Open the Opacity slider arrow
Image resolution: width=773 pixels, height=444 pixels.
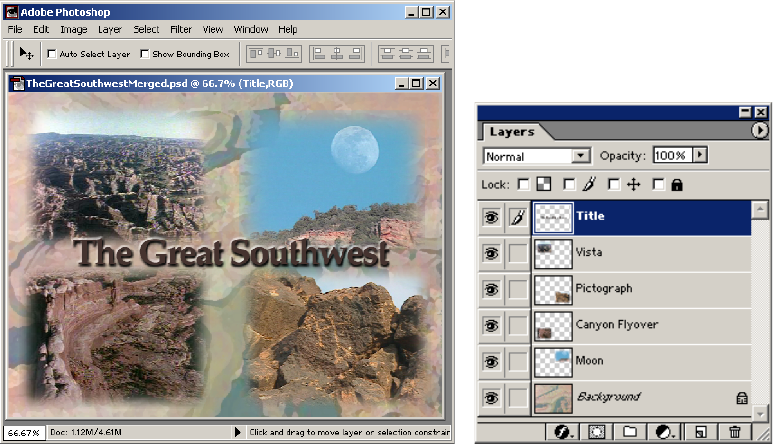700,155
